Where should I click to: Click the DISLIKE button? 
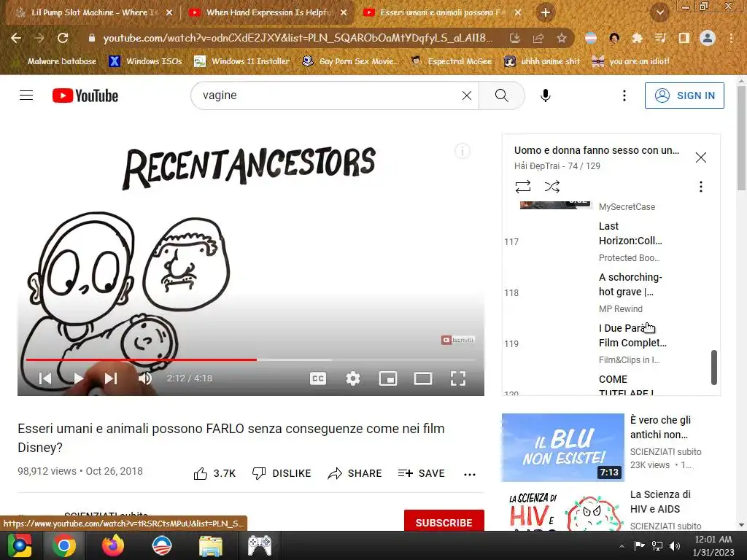282,473
